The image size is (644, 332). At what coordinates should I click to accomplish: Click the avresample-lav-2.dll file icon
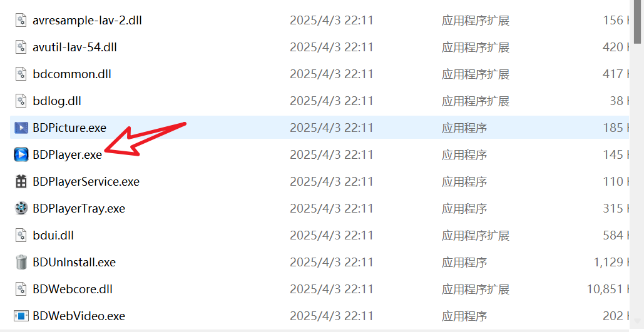pyautogui.click(x=21, y=20)
